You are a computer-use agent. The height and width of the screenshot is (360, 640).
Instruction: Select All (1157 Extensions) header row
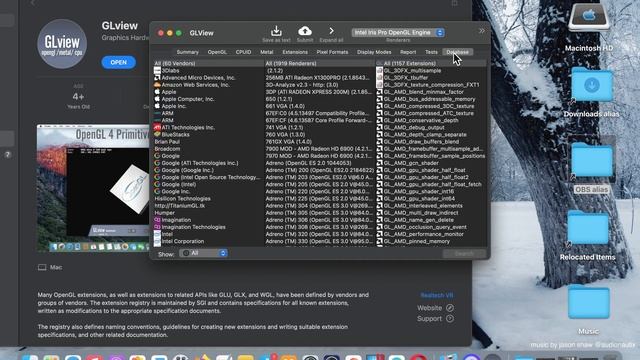pos(431,63)
